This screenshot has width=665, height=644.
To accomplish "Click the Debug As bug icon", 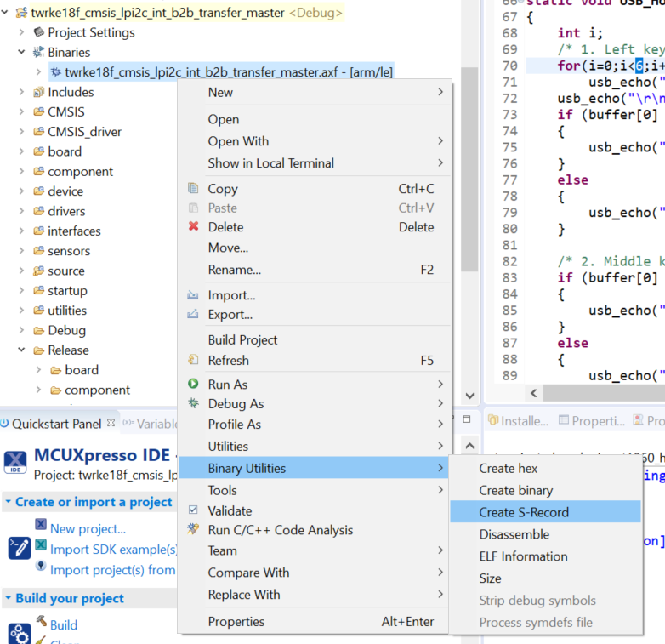I will pos(193,403).
